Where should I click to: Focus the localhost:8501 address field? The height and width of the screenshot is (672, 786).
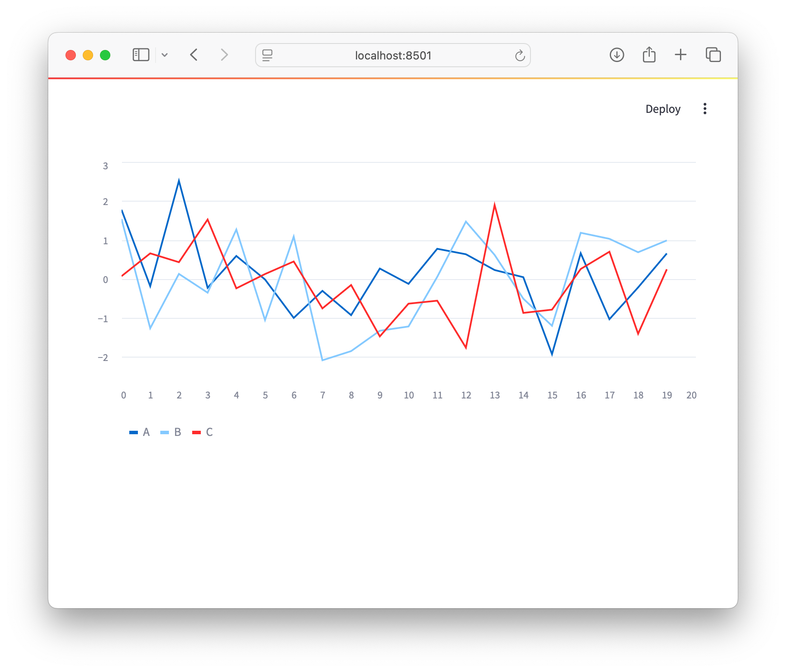(393, 56)
